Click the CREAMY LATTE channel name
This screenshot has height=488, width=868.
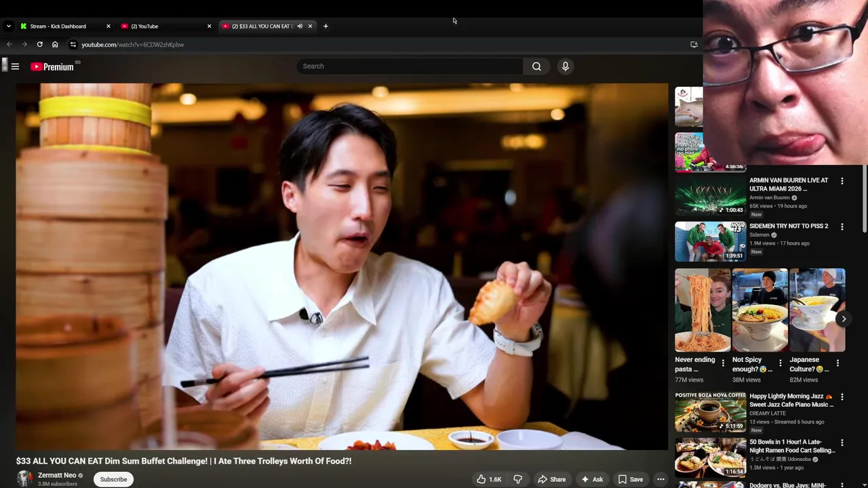(x=768, y=413)
